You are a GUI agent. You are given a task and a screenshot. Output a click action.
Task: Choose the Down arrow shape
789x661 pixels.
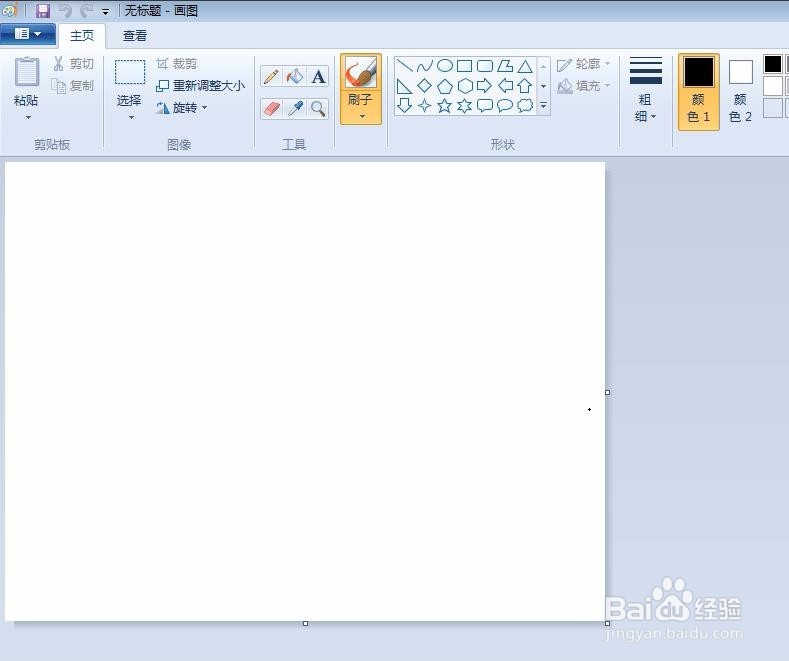click(404, 106)
